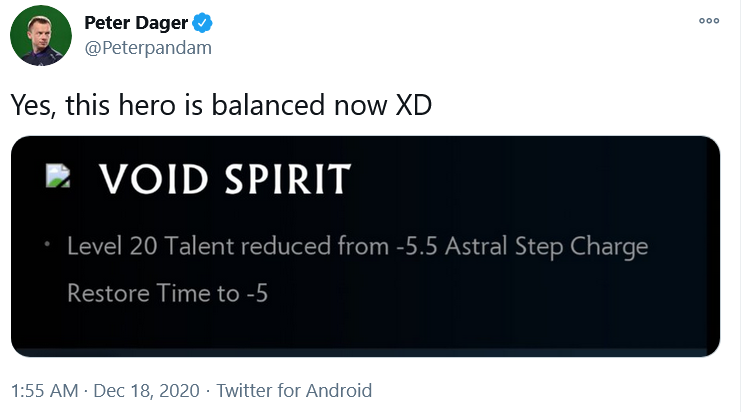Image resolution: width=747 pixels, height=412 pixels.
Task: Open the embedded patch notes image
Action: [365, 246]
